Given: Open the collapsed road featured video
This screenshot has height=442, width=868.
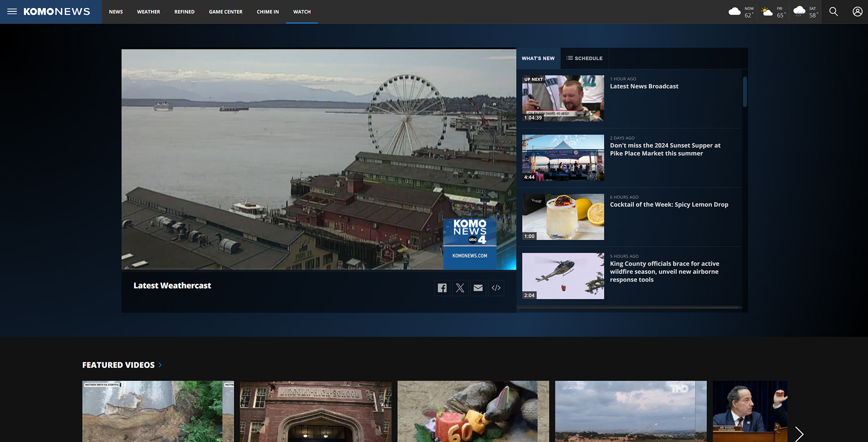Looking at the screenshot, I should click(x=158, y=411).
